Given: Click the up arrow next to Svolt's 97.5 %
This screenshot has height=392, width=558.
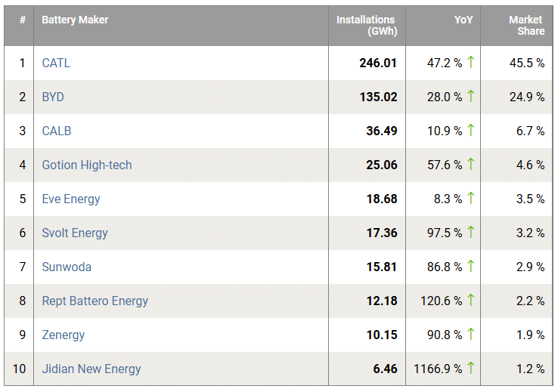Looking at the screenshot, I should [470, 233].
